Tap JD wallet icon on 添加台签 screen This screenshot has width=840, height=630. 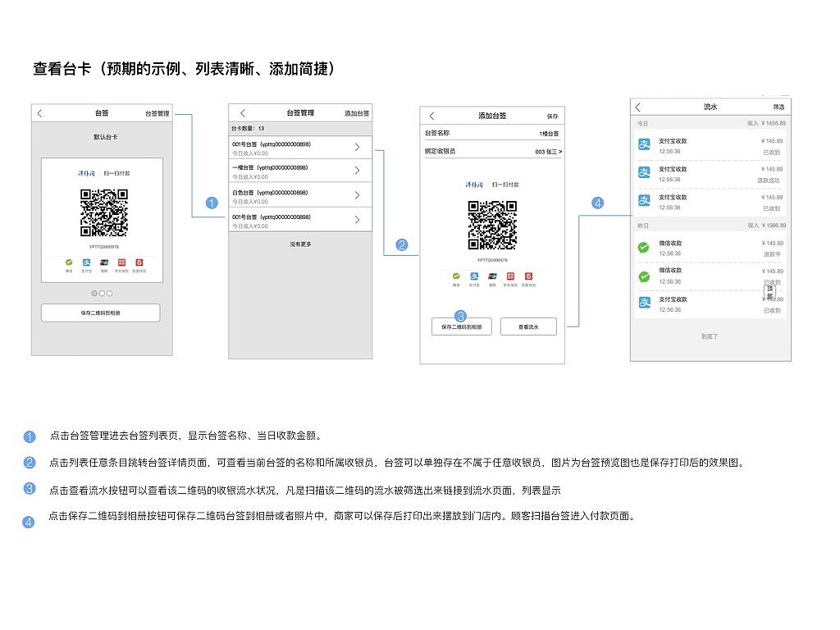(x=510, y=276)
